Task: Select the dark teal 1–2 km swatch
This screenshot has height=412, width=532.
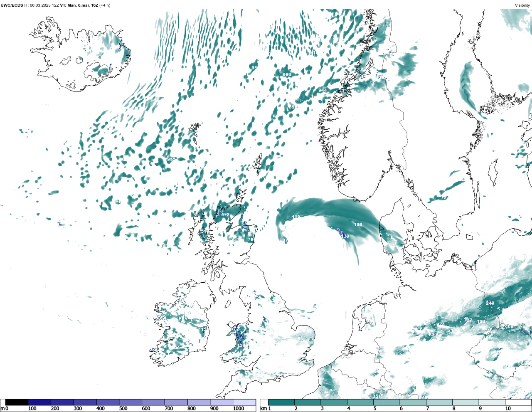Action: (281, 402)
